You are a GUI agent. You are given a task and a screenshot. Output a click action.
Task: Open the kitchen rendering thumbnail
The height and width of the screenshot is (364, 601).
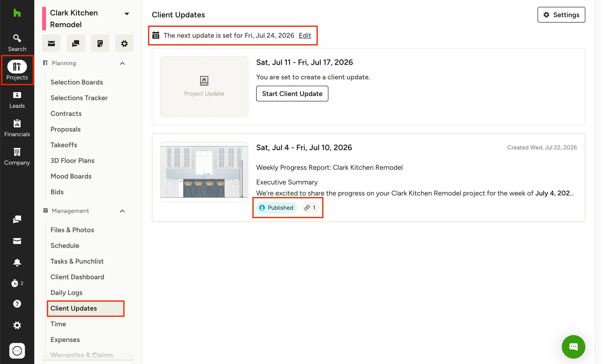(x=204, y=172)
